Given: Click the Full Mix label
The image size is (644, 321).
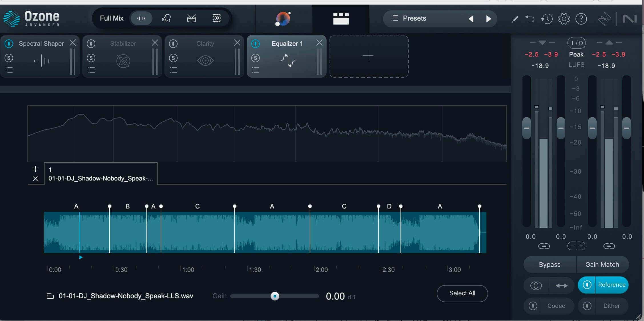Looking at the screenshot, I should click(x=112, y=18).
